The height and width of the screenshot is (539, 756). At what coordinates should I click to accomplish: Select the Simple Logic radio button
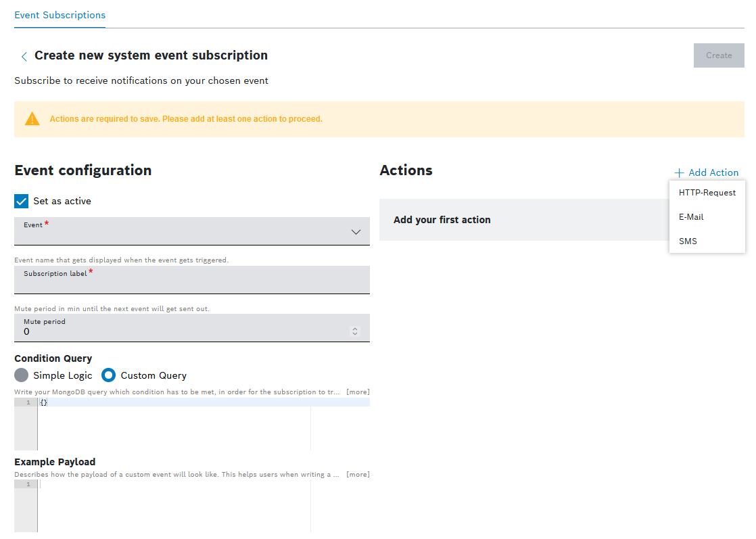[x=22, y=375]
